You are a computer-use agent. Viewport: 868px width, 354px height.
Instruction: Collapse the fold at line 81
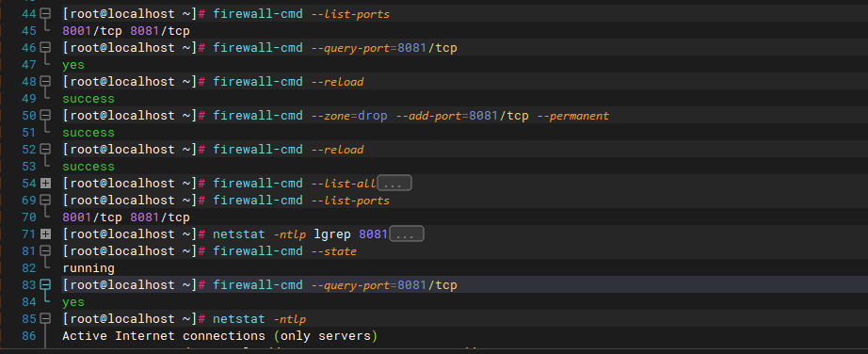click(45, 251)
